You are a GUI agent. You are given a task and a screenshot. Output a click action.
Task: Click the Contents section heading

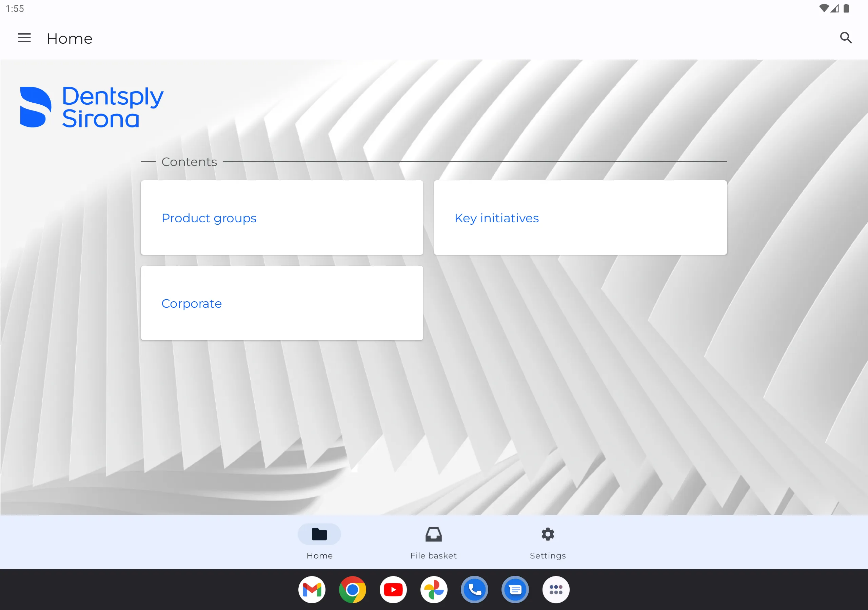189,162
